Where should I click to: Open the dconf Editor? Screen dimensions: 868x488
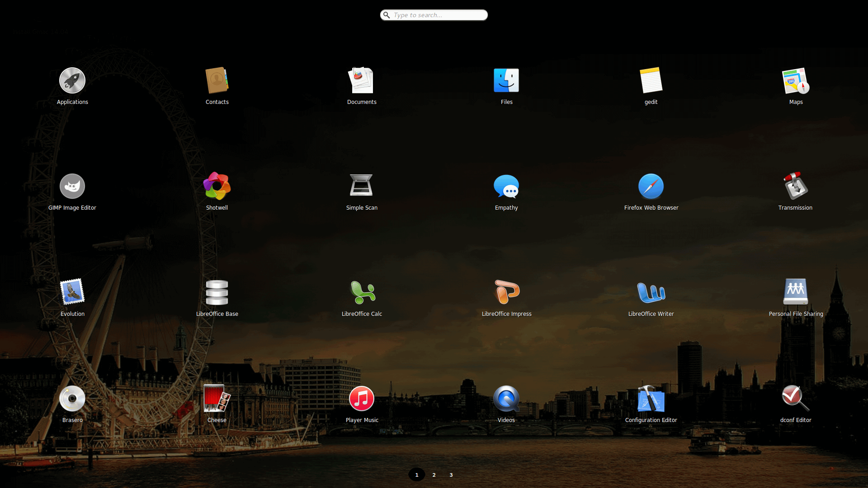pyautogui.click(x=796, y=399)
